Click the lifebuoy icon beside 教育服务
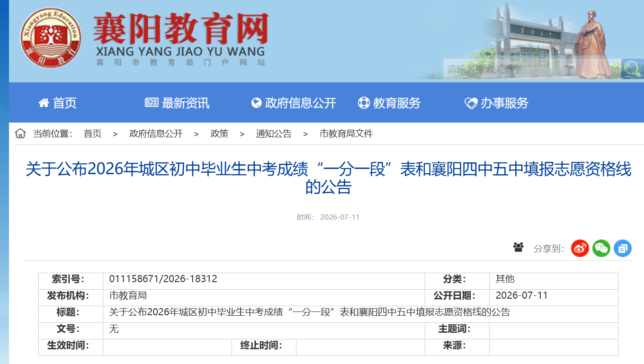The width and height of the screenshot is (644, 364). point(364,103)
